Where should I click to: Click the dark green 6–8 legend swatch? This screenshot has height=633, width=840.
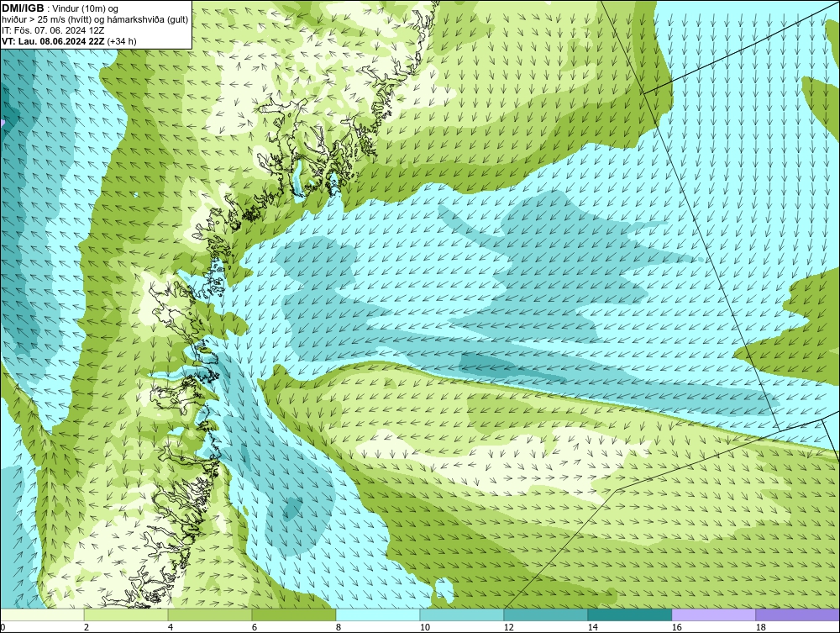pos(294,615)
